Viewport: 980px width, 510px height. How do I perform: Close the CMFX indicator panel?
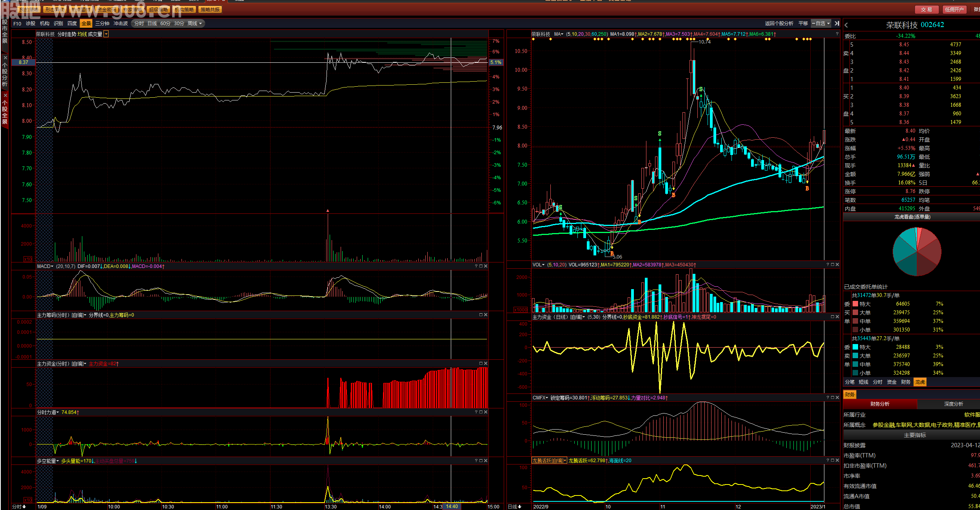click(x=837, y=397)
